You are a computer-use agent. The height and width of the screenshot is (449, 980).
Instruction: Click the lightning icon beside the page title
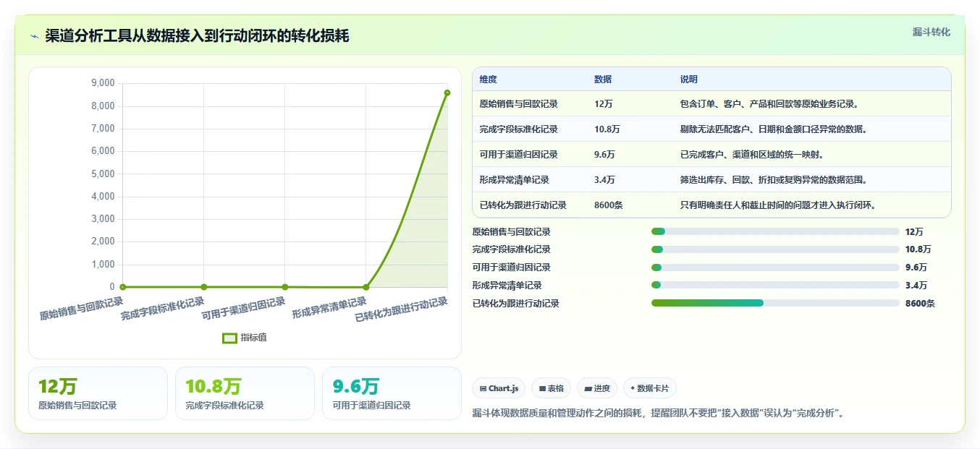[35, 36]
